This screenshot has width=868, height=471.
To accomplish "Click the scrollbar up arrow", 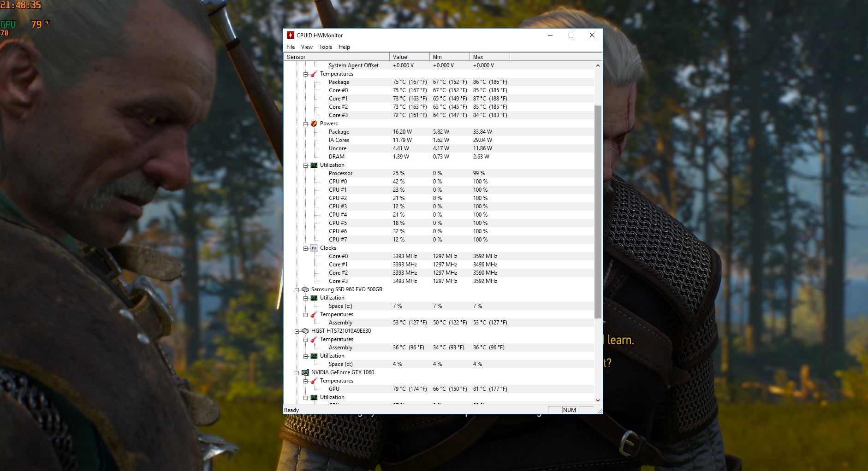I will (x=598, y=65).
